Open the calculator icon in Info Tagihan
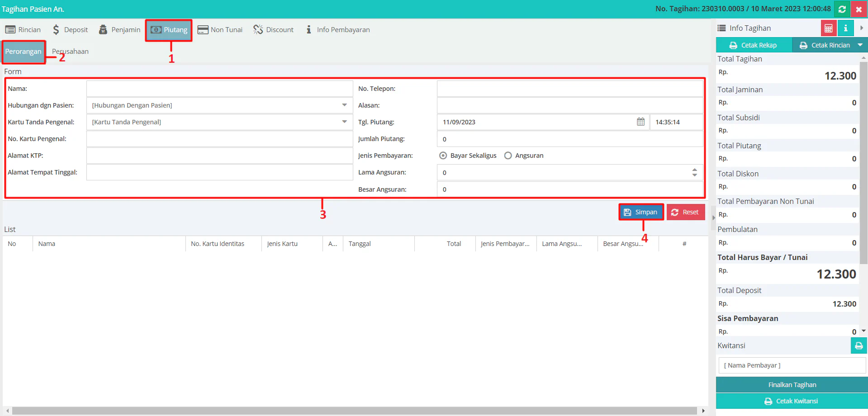The height and width of the screenshot is (416, 868). point(828,28)
